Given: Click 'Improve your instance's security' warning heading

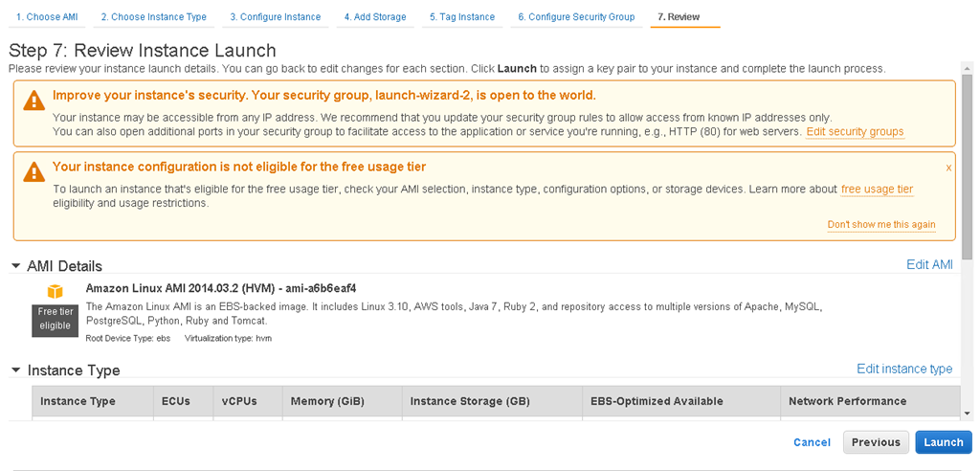Looking at the screenshot, I should tap(324, 96).
